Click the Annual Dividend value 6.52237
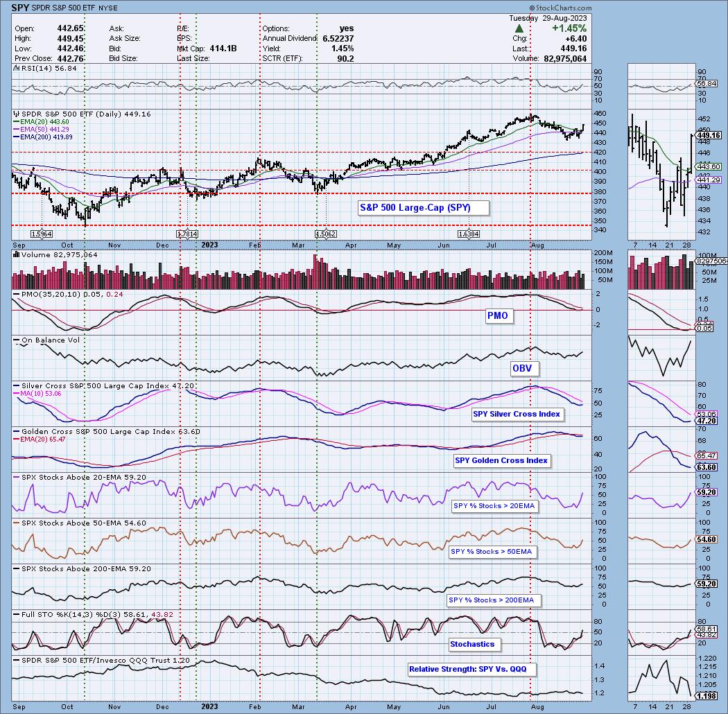Image resolution: width=728 pixels, height=714 pixels. coord(338,39)
